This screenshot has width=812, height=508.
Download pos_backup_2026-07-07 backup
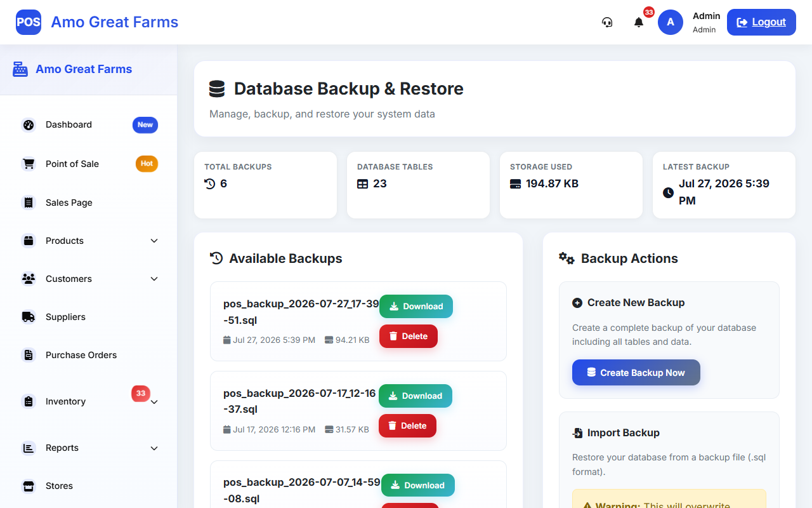[418, 485]
